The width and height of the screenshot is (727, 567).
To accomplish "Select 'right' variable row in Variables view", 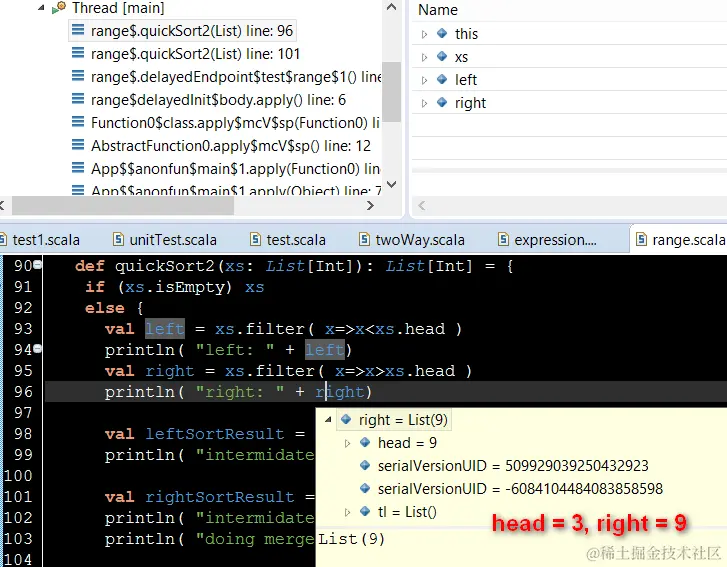I will (569, 102).
